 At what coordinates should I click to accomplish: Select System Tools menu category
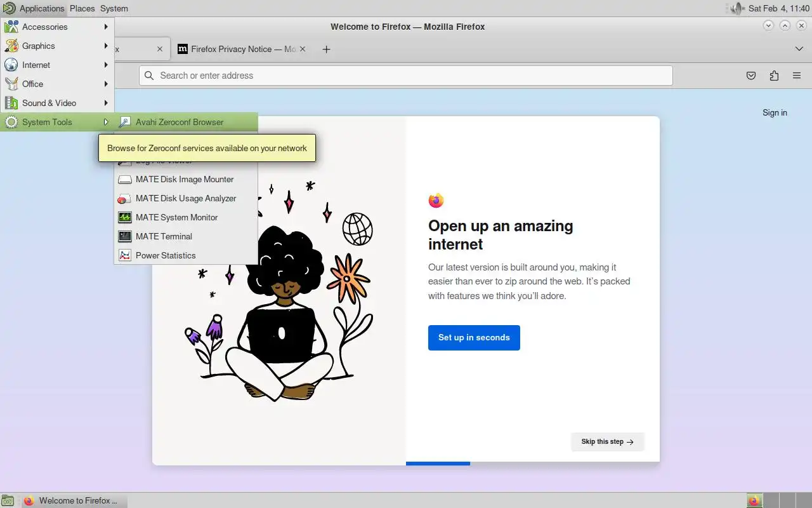pos(57,122)
